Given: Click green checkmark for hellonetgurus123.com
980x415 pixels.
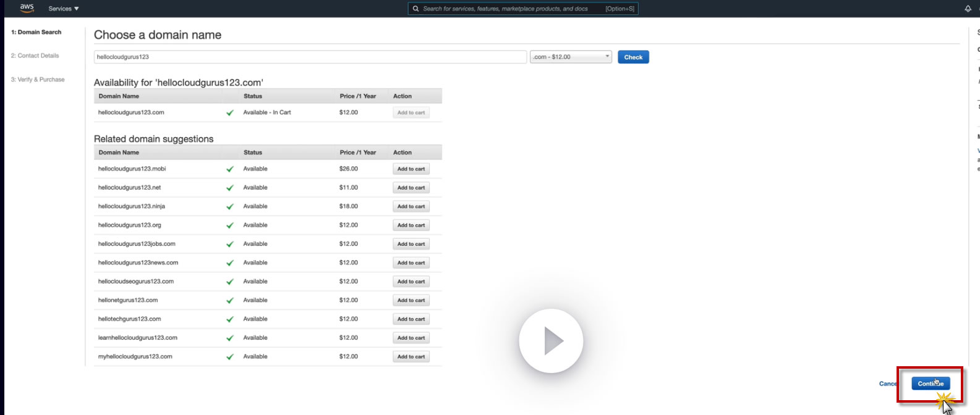Looking at the screenshot, I should (230, 301).
